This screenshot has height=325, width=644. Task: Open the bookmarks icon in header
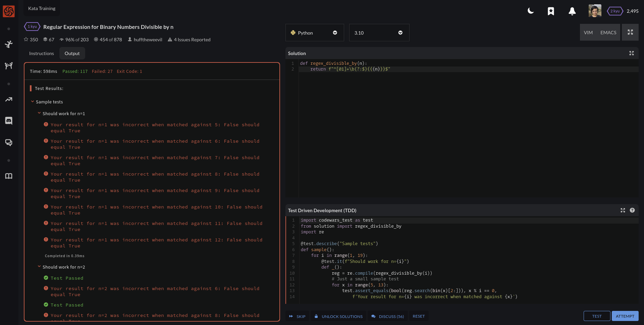551,11
